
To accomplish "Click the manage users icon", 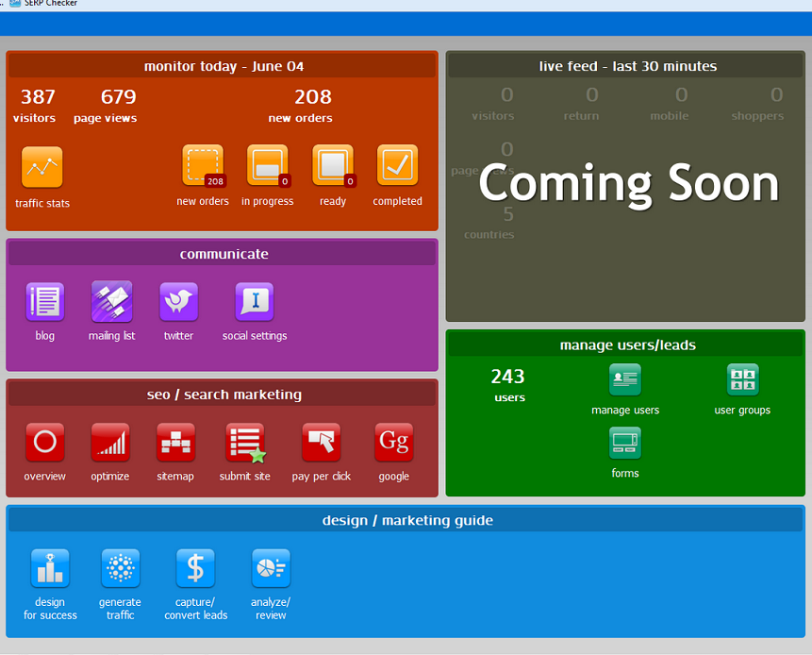I will [624, 379].
